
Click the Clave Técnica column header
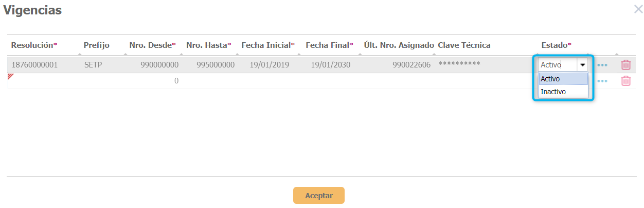(464, 45)
